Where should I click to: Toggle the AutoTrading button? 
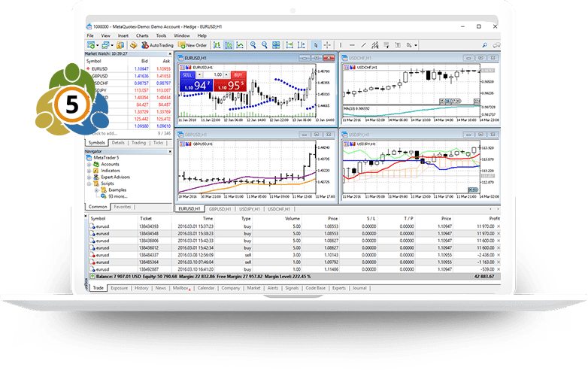157,45
